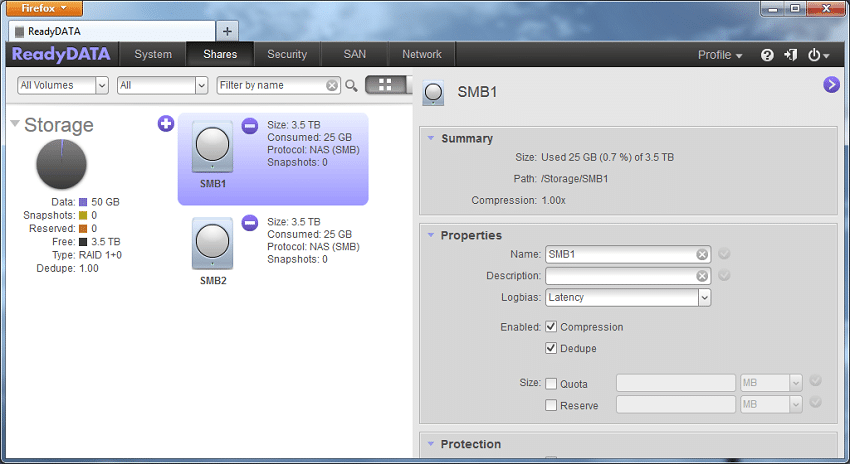Remove SMB1 share via minus icon
Screen dimensions: 850x464
(x=250, y=126)
